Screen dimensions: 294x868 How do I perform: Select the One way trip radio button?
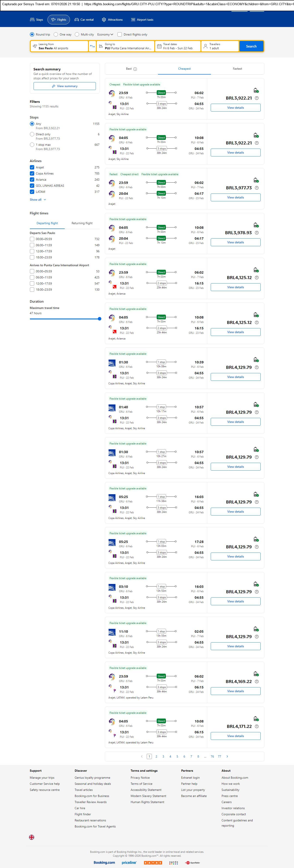tap(56, 34)
